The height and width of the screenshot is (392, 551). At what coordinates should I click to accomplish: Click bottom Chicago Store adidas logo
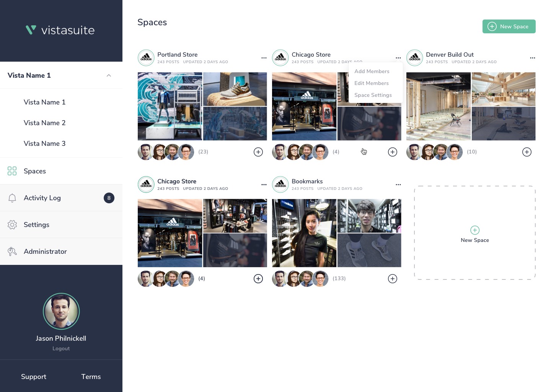click(x=146, y=185)
